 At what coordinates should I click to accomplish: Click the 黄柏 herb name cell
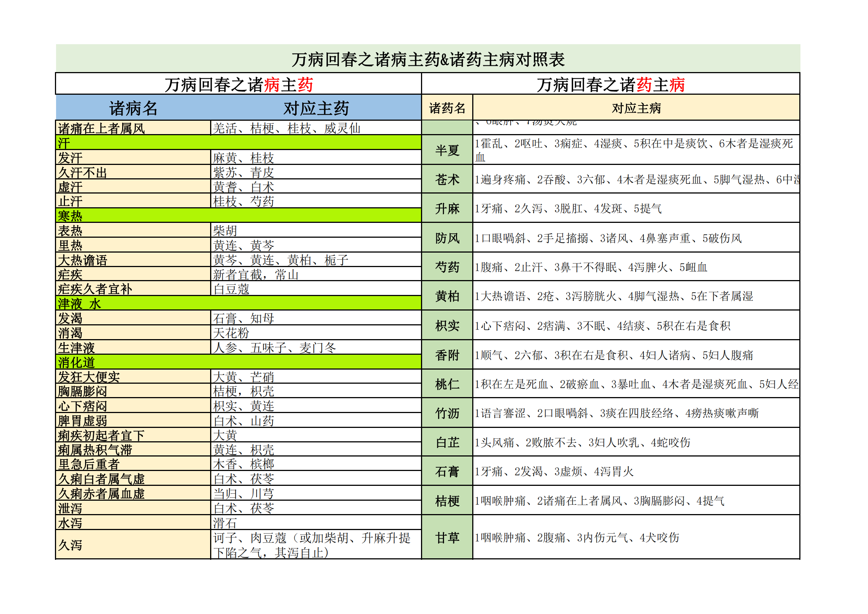(x=447, y=296)
